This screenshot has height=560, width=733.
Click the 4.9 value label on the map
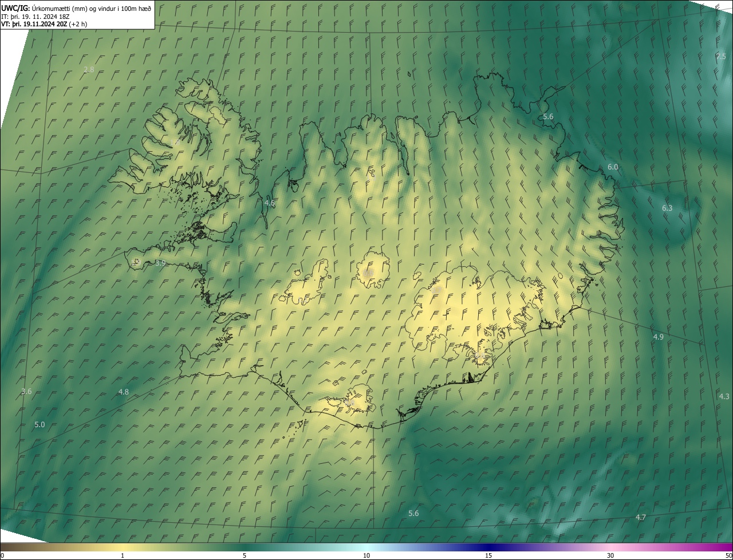659,337
